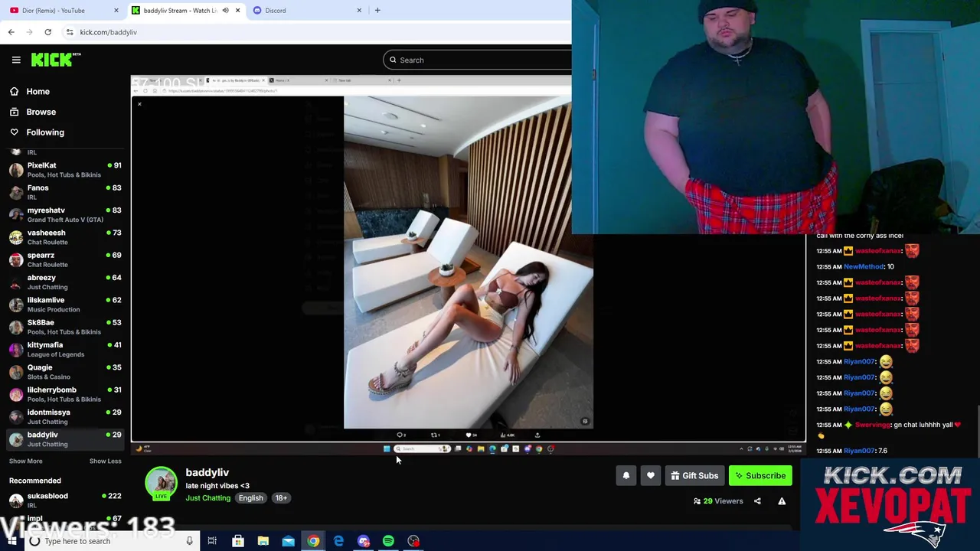Click the 29 Viewers count
Viewport: 980px width, 551px height.
pos(718,501)
